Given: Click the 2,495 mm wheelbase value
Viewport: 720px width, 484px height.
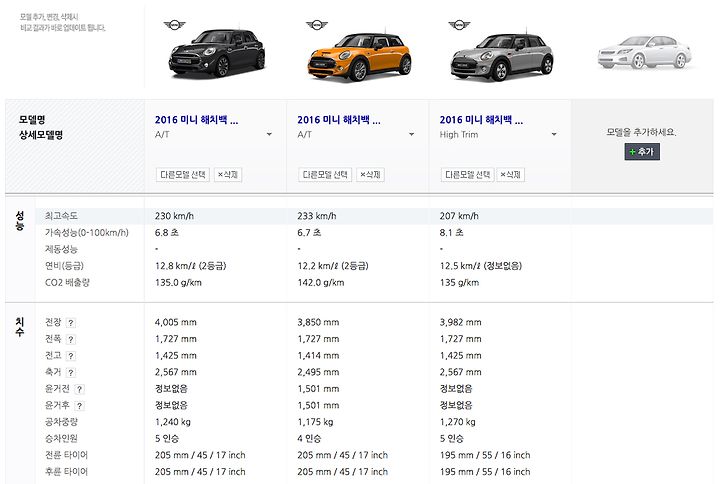Looking at the screenshot, I should [x=318, y=372].
